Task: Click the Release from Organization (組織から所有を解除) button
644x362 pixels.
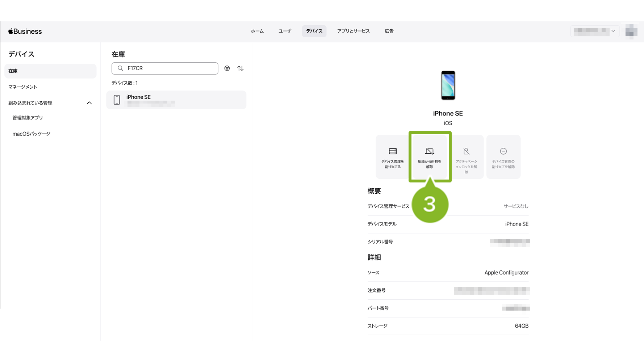Action: (x=430, y=157)
